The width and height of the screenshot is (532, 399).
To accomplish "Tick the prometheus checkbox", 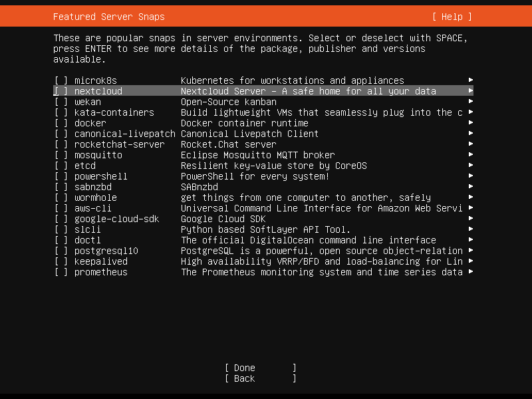I will [61, 272].
